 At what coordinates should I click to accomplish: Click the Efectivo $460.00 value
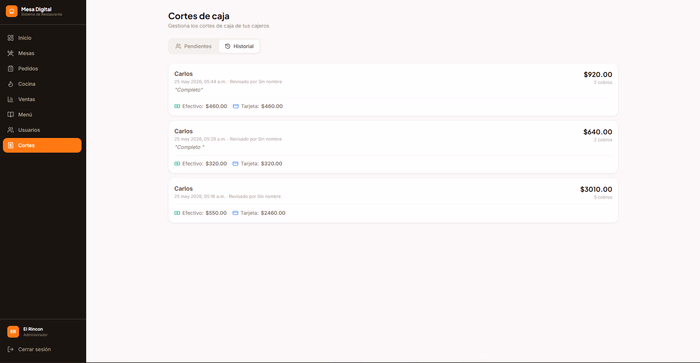coord(216,106)
